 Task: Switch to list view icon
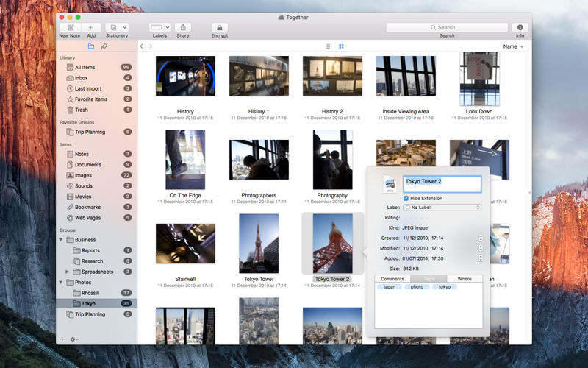pos(328,46)
